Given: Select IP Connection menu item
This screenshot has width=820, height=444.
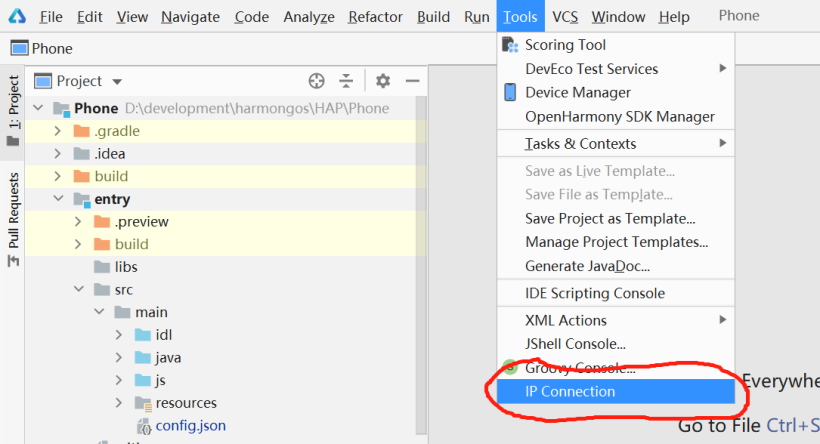Looking at the screenshot, I should pos(570,391).
